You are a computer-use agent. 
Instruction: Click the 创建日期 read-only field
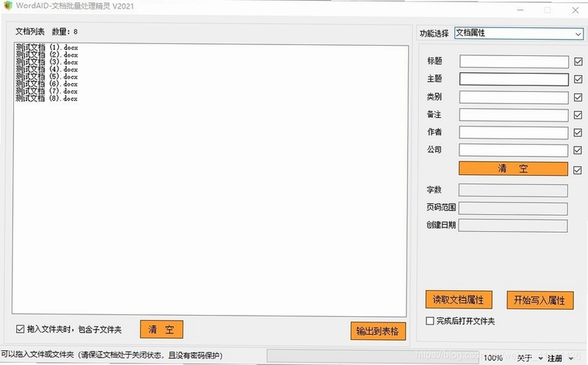click(x=513, y=226)
